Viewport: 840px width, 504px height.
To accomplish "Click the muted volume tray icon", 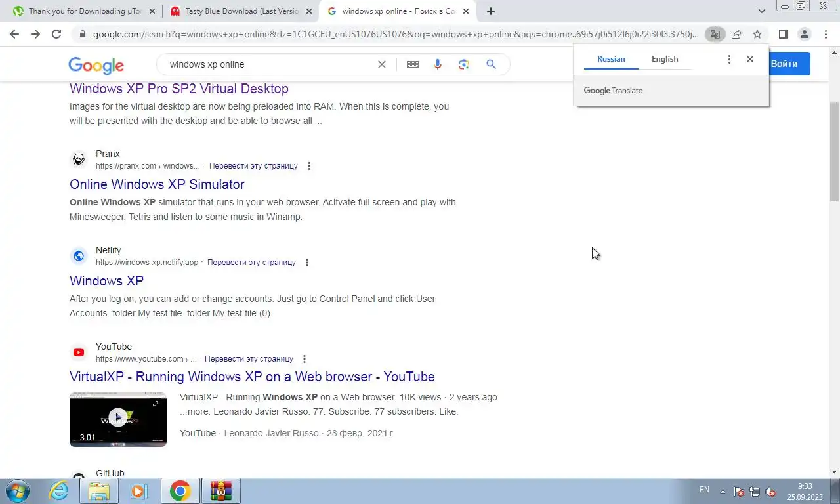I will [x=771, y=492].
